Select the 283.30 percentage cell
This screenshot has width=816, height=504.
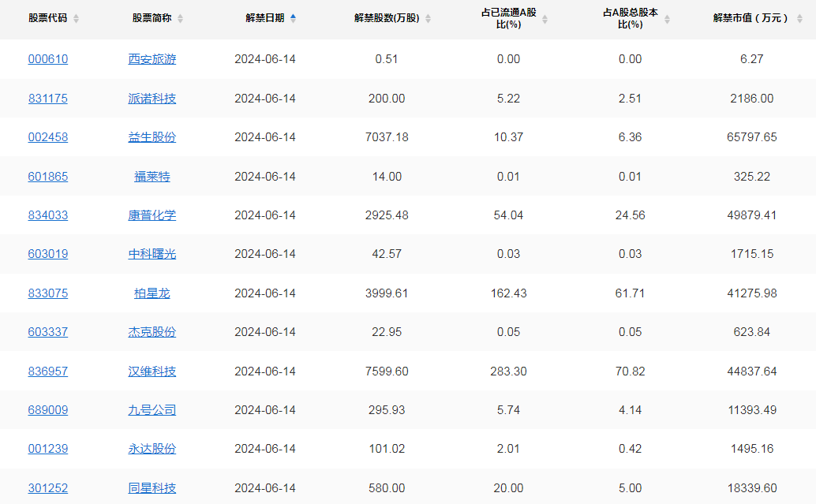tap(508, 371)
